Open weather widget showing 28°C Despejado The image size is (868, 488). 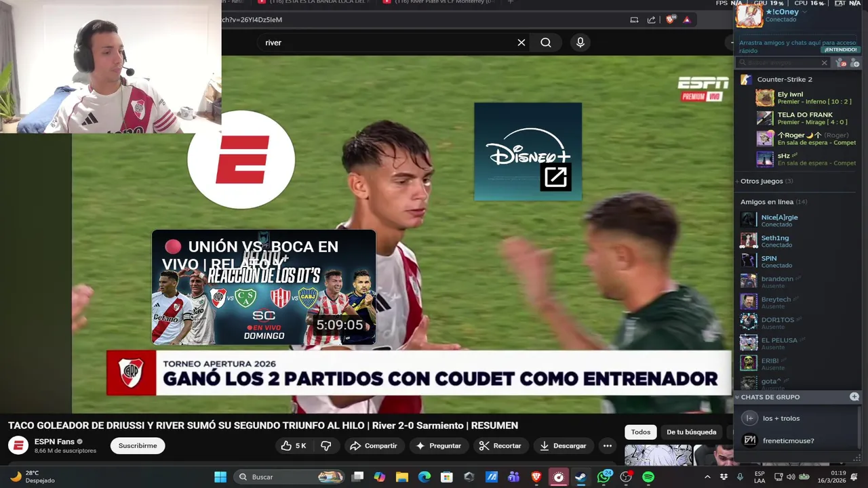pyautogui.click(x=33, y=476)
